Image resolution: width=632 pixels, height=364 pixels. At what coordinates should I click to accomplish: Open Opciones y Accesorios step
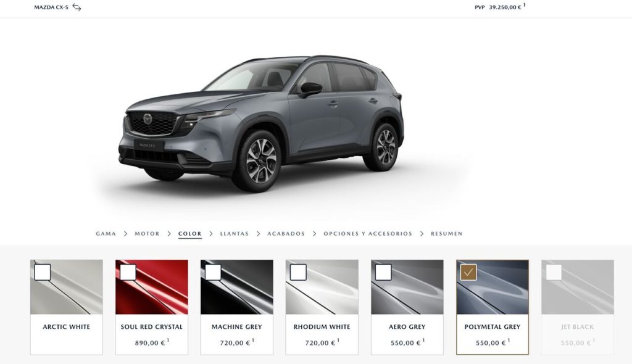click(368, 234)
